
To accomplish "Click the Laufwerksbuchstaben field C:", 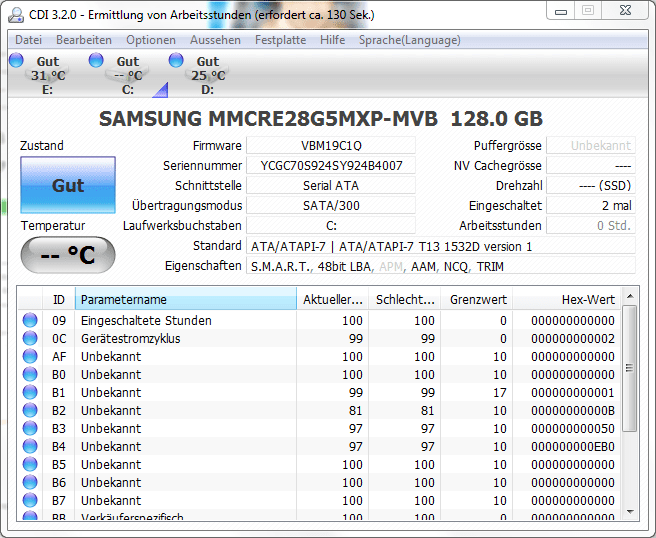I will pyautogui.click(x=331, y=226).
